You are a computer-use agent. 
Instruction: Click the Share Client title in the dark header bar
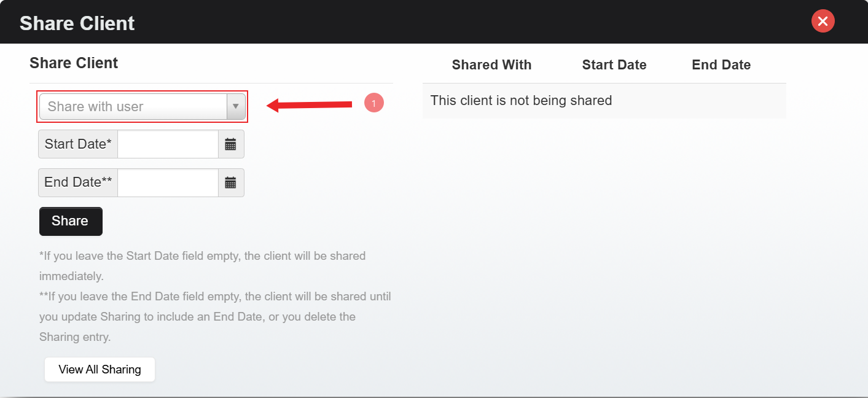coord(77,23)
